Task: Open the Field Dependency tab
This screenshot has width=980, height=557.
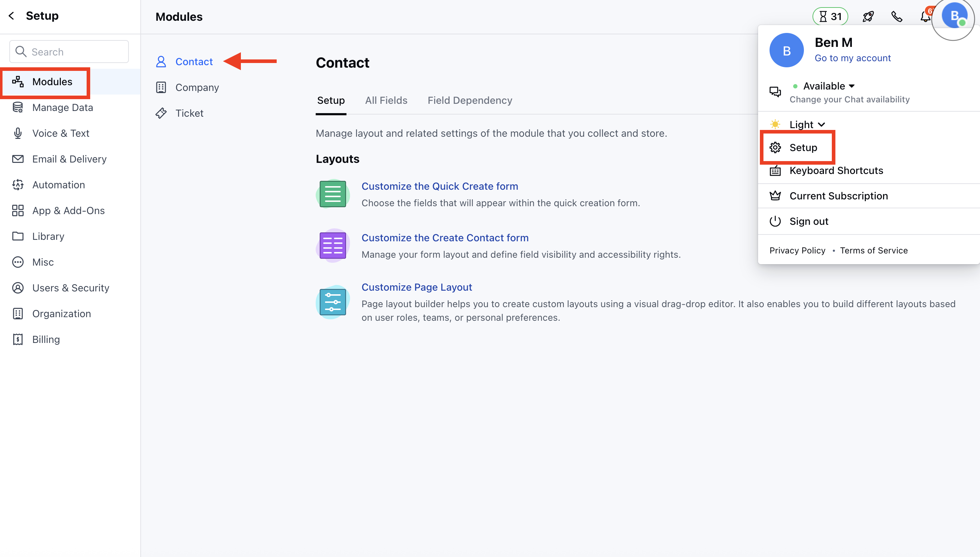Action: (470, 100)
